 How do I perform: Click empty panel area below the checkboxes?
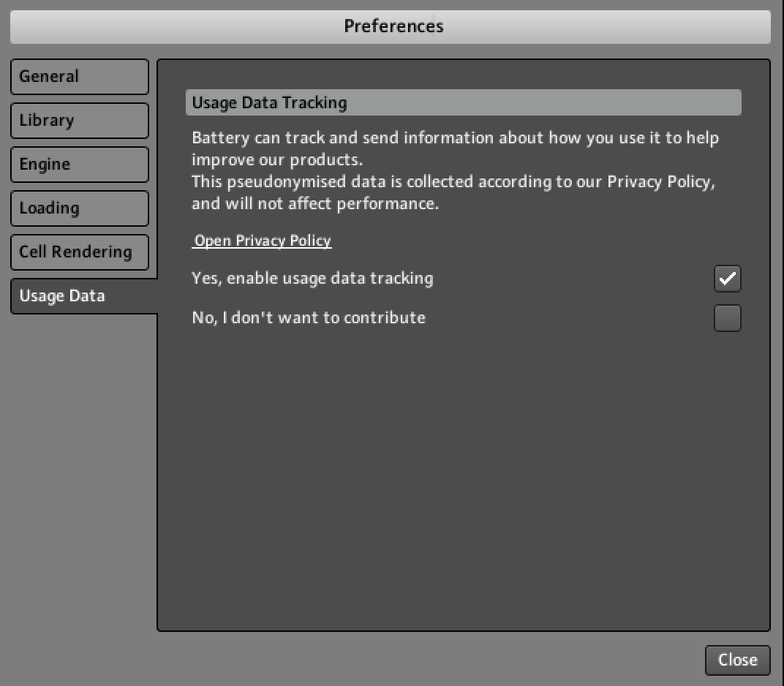pyautogui.click(x=463, y=475)
